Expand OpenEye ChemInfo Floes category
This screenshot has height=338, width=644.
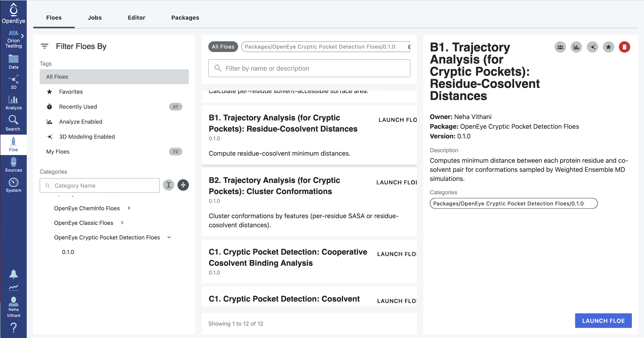click(129, 208)
